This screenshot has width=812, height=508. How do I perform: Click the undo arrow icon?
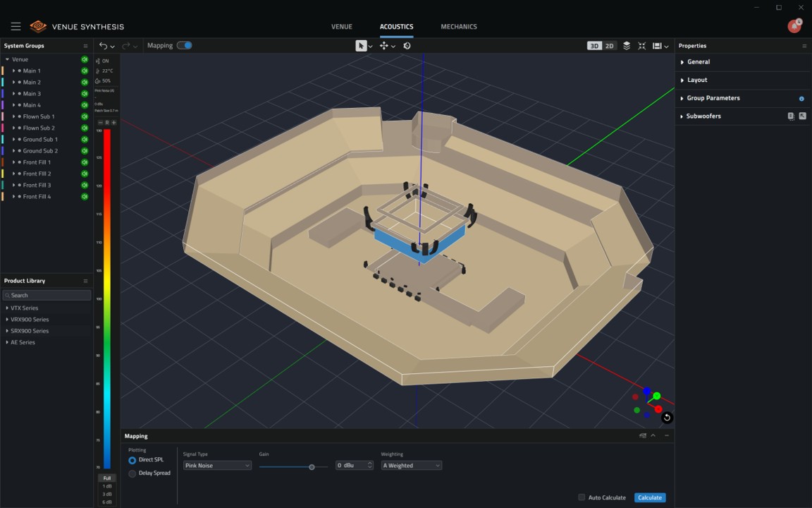pyautogui.click(x=103, y=46)
